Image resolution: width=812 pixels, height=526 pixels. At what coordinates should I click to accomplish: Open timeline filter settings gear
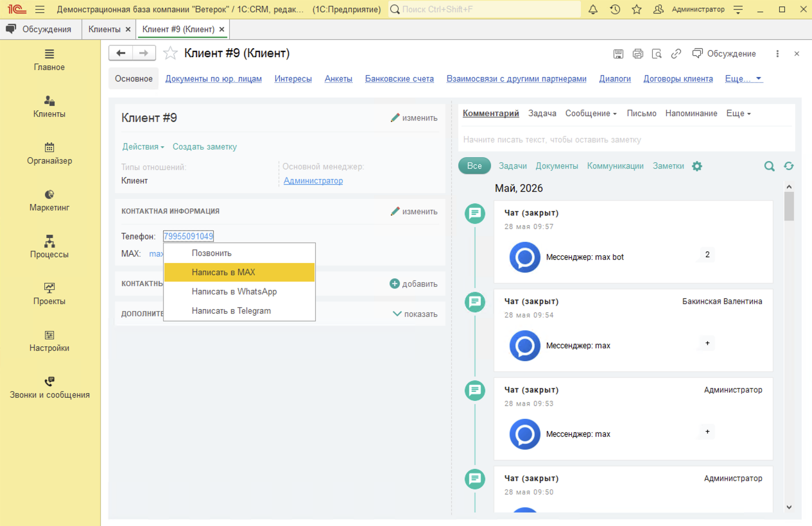(x=697, y=166)
